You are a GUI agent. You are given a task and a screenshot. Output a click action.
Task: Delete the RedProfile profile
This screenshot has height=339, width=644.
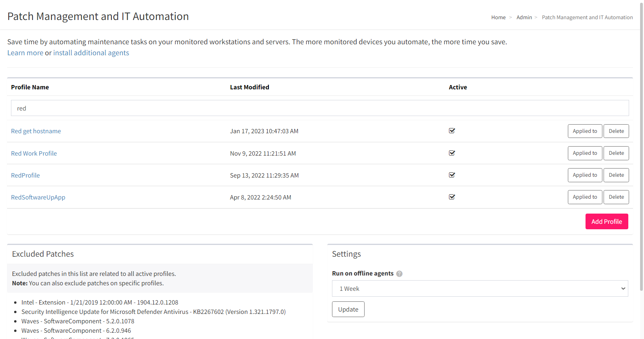coord(616,175)
